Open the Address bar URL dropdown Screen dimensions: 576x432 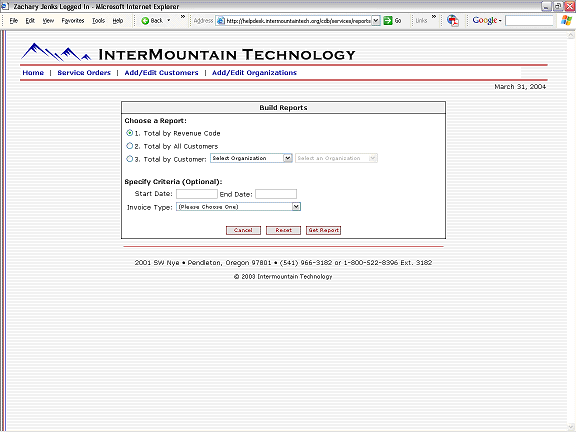tap(375, 21)
